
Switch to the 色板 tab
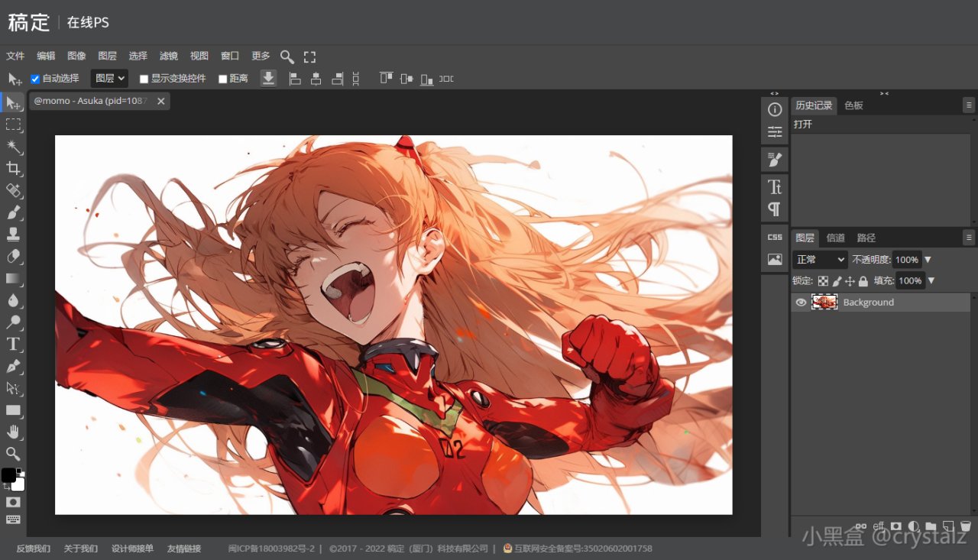[x=853, y=105]
